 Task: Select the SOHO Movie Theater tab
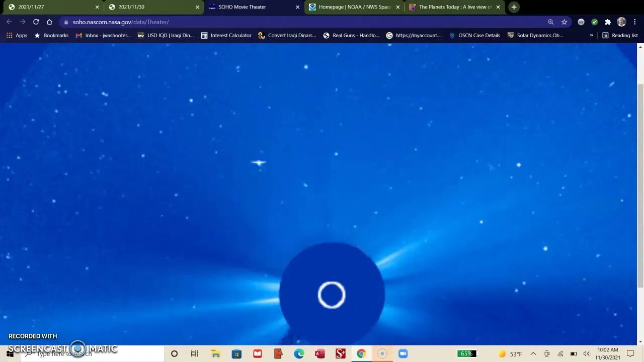point(253,7)
